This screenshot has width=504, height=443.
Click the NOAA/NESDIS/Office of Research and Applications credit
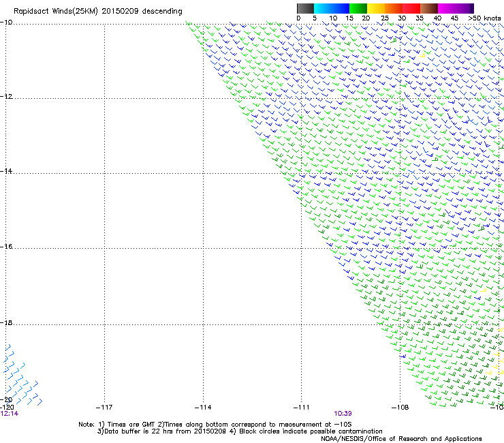401,439
